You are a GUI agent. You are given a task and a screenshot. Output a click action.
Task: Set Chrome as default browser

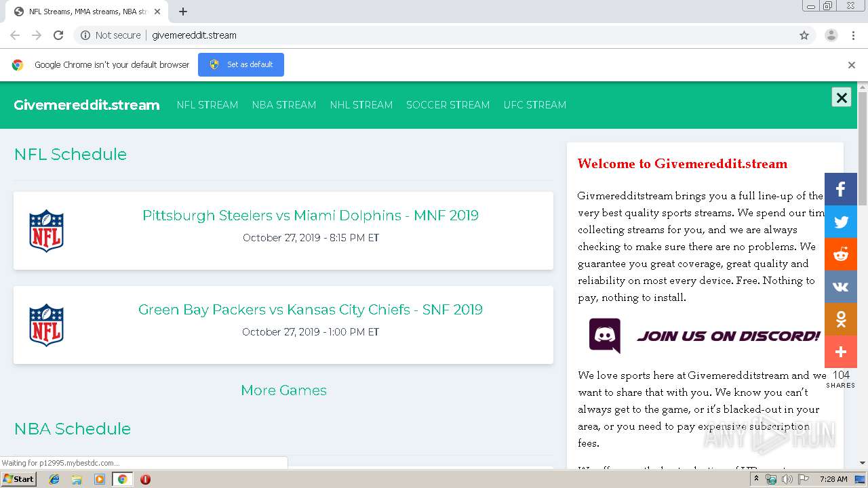pyautogui.click(x=241, y=64)
